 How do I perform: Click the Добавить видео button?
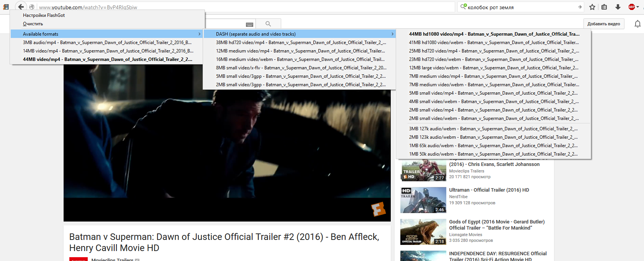click(x=604, y=24)
